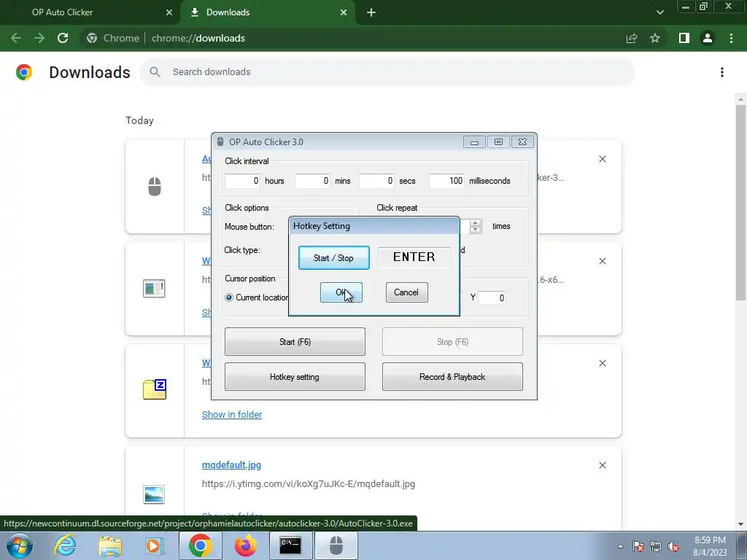Click the Downloads page vertical scrollbar
747x560 pixels.
[x=740, y=203]
